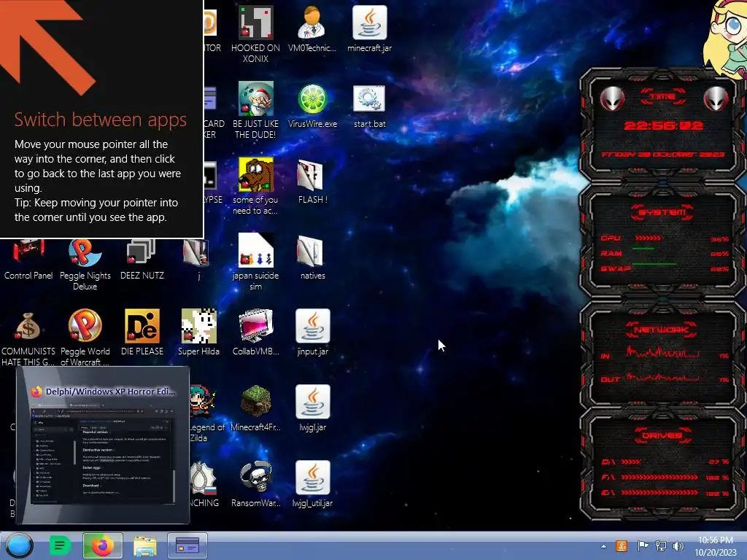The height and width of the screenshot is (560, 747).
Task: Switch to Firefox in the taskbar
Action: click(x=102, y=545)
